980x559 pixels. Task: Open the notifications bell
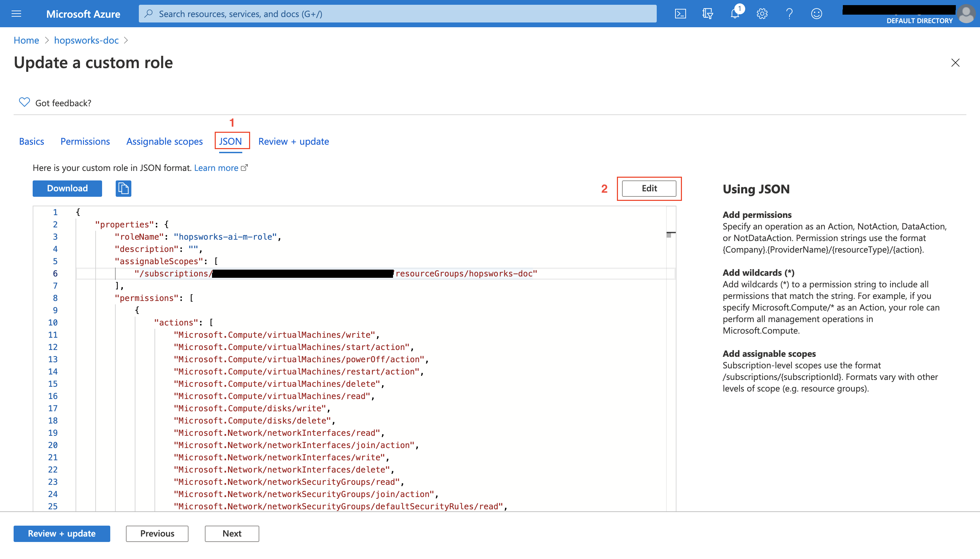[734, 14]
